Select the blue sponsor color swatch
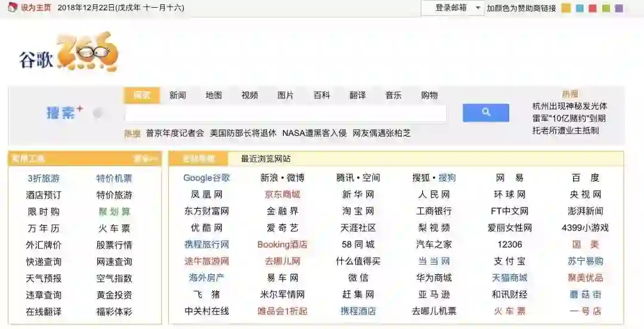This screenshot has width=644, height=329. (580, 8)
